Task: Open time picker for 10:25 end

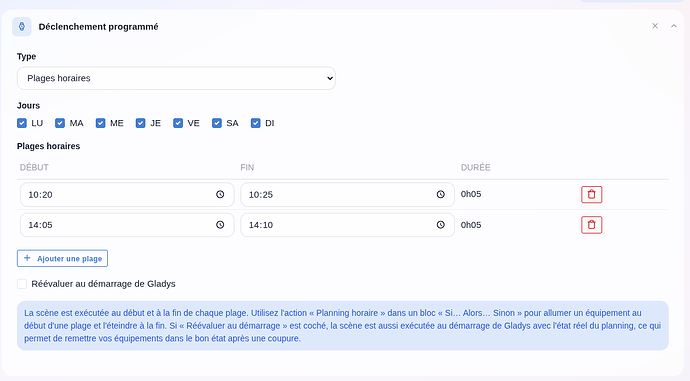Action: 440,194
